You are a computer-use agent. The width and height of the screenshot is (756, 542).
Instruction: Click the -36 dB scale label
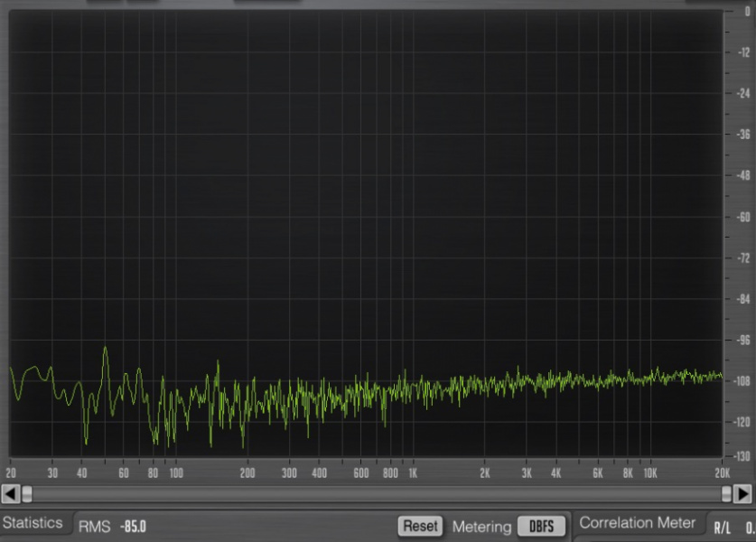click(743, 134)
